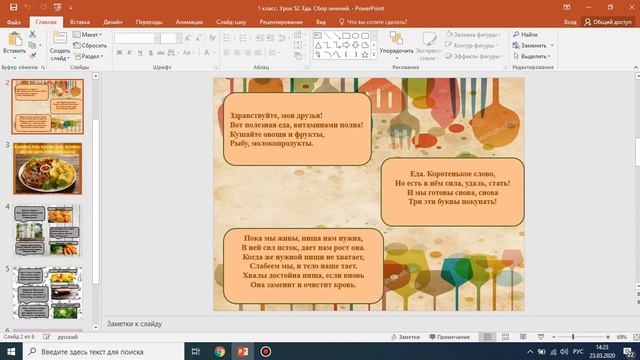Viewport: 640px width, 360px height.
Task: Open Quick Access Toolbar customize dropdown
Action: (71, 8)
